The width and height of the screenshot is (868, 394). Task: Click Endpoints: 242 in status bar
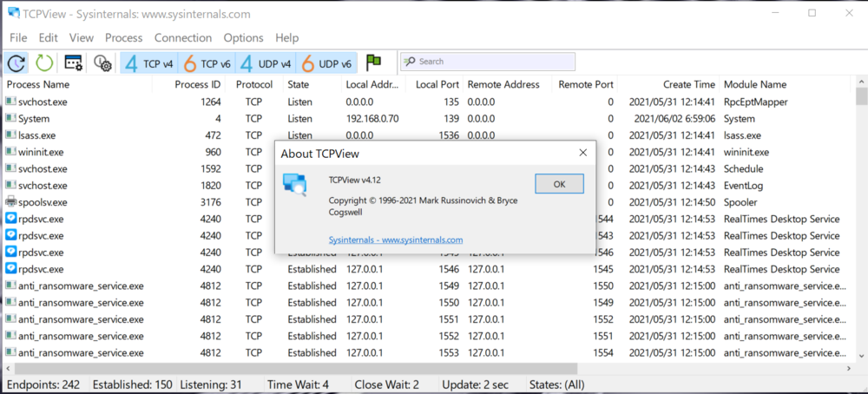[x=43, y=384]
